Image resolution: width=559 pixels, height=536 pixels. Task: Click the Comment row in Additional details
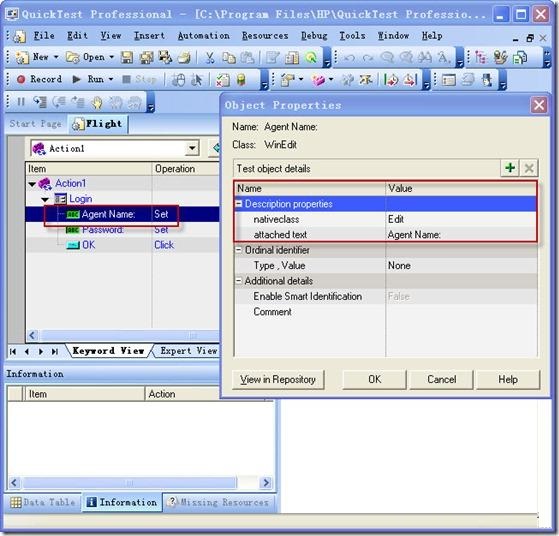[386, 312]
